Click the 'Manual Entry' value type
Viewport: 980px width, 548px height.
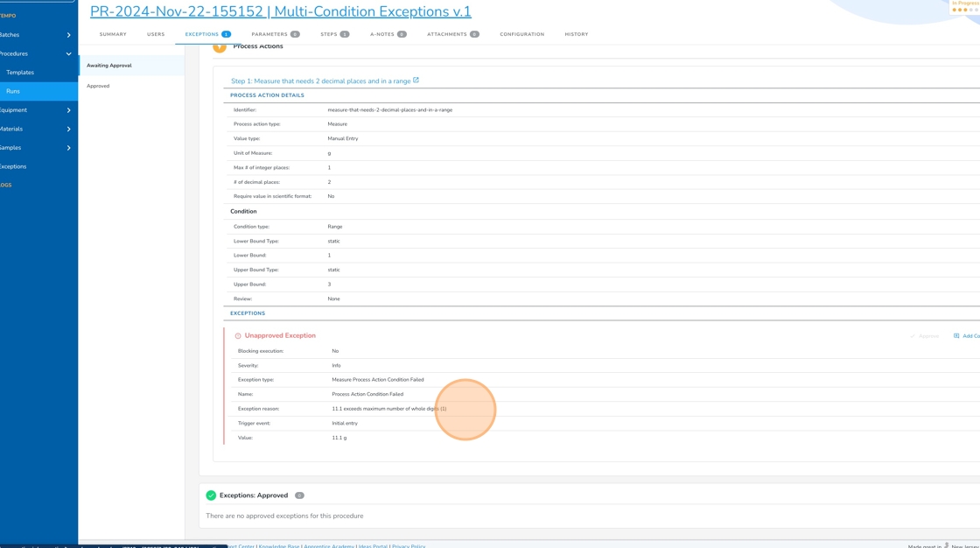[342, 138]
